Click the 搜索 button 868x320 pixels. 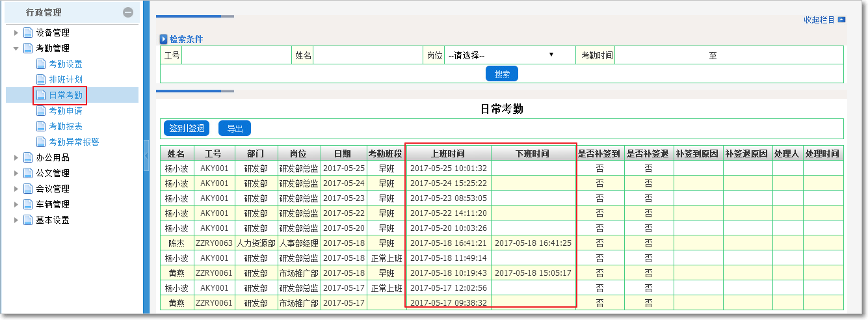pyautogui.click(x=501, y=74)
